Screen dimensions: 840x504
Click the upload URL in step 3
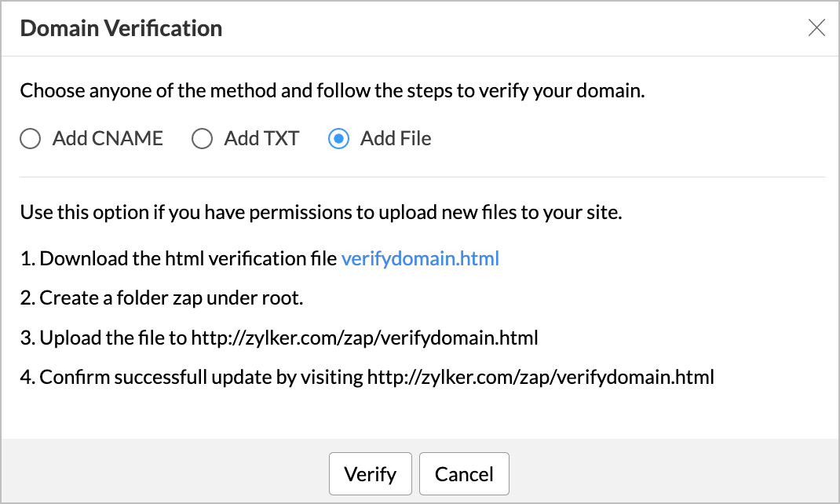tap(364, 338)
